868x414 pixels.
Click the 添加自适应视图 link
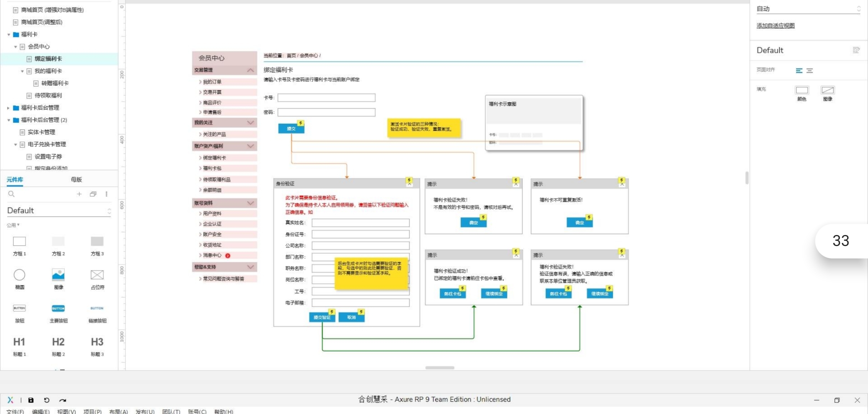coord(775,26)
